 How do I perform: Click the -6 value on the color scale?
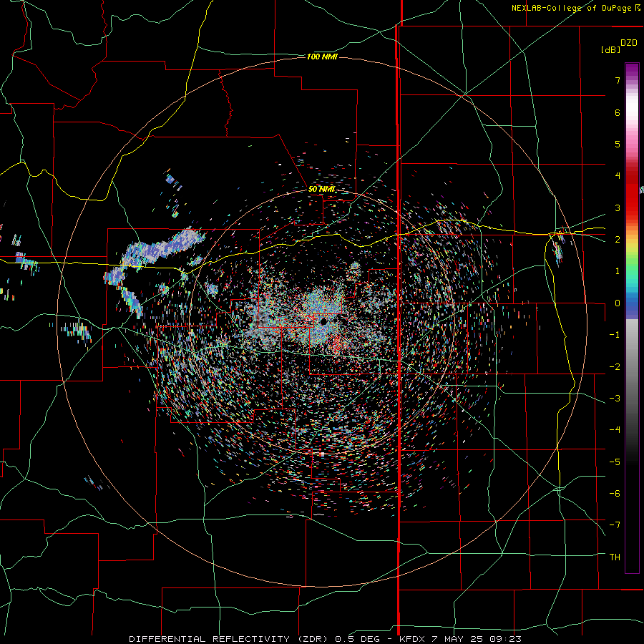coord(615,494)
